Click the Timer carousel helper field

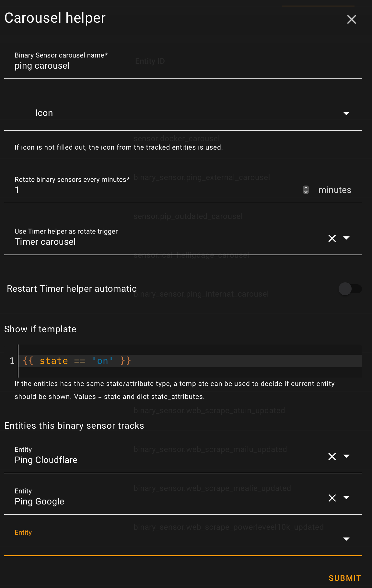tap(162, 242)
